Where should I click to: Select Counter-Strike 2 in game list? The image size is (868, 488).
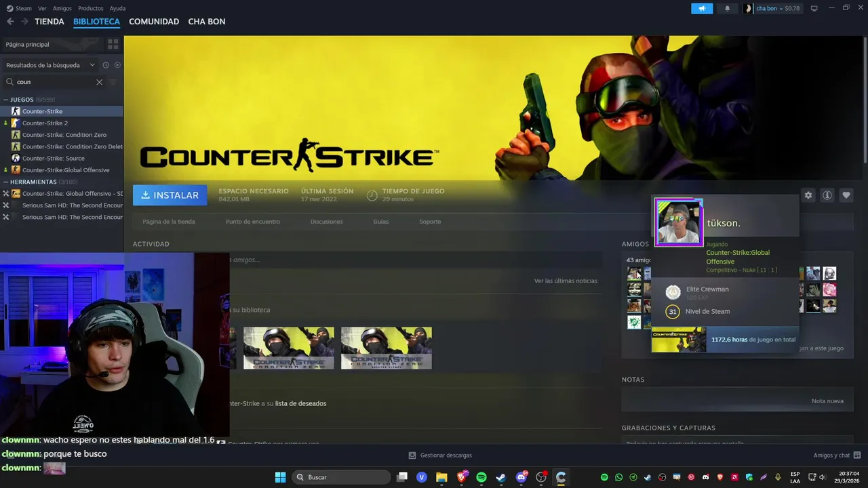pyautogui.click(x=62, y=123)
